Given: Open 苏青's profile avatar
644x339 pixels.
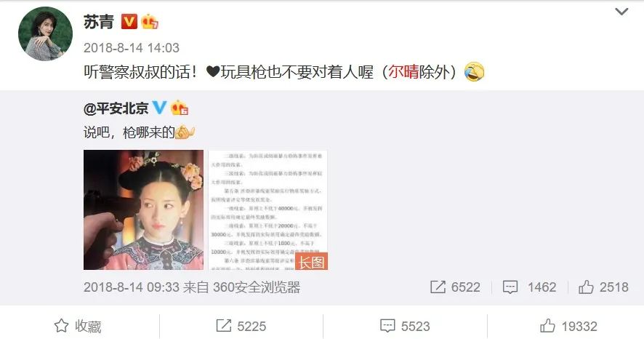Looking at the screenshot, I should tap(45, 33).
